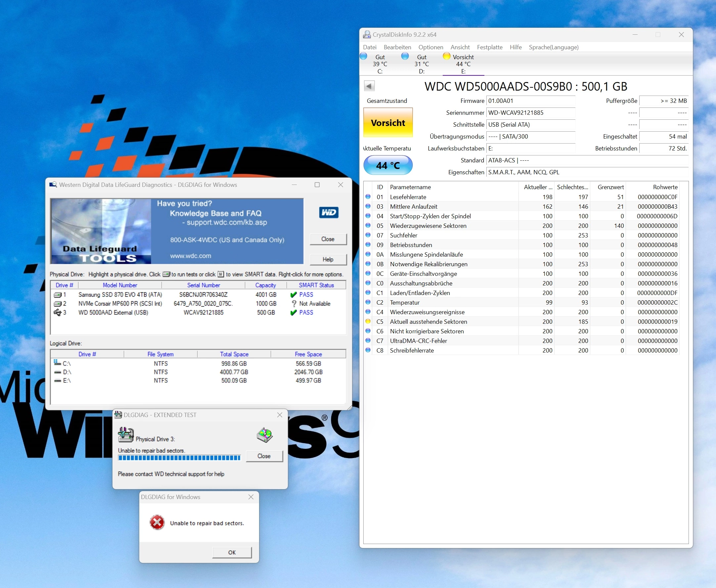
Task: Click the WD logo in Data LifeGuard
Action: [x=329, y=212]
